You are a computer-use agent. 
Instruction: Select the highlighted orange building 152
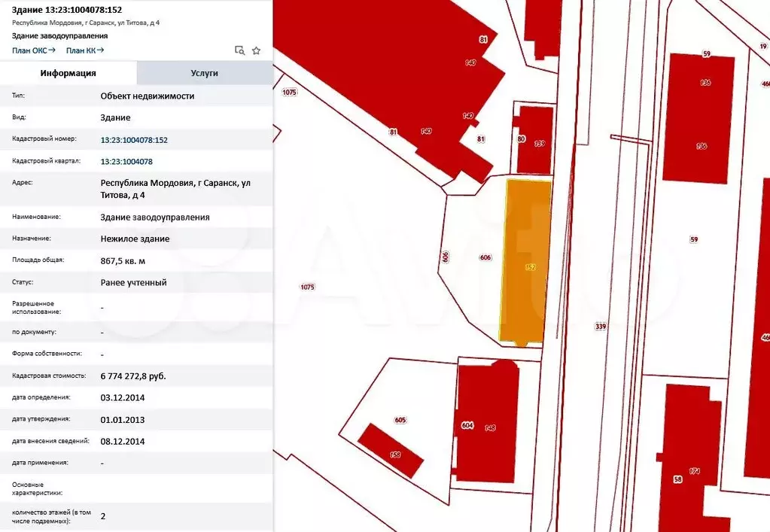pyautogui.click(x=525, y=263)
